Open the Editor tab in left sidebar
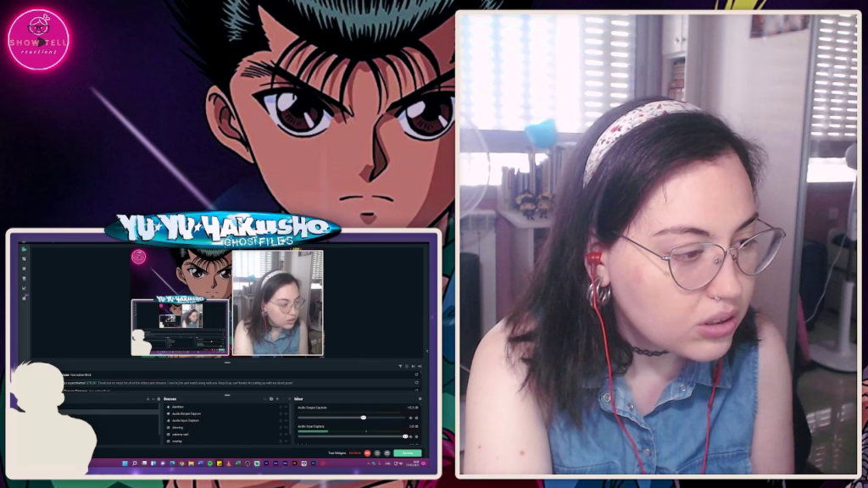 (x=25, y=249)
